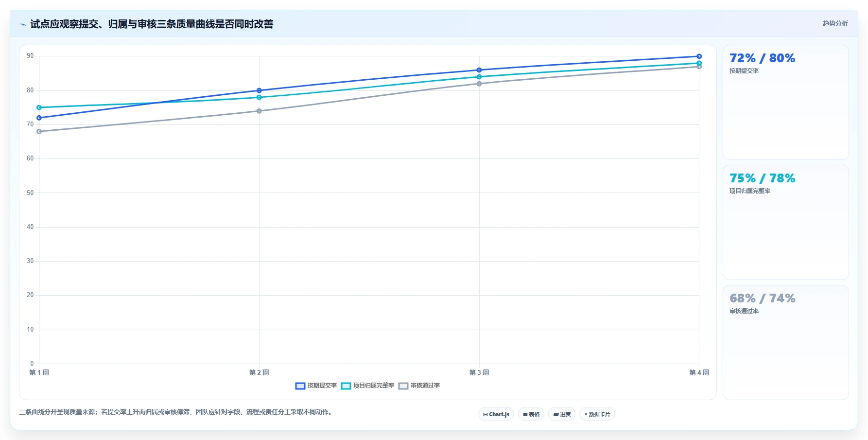Open the 75% / 78% 项目归属完整率 card
The height and width of the screenshot is (440, 868).
pos(786,223)
